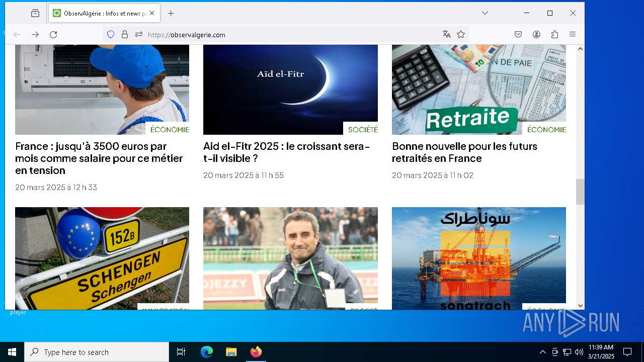Open site permissions icon in address bar
644x362 pixels.
coord(139,35)
